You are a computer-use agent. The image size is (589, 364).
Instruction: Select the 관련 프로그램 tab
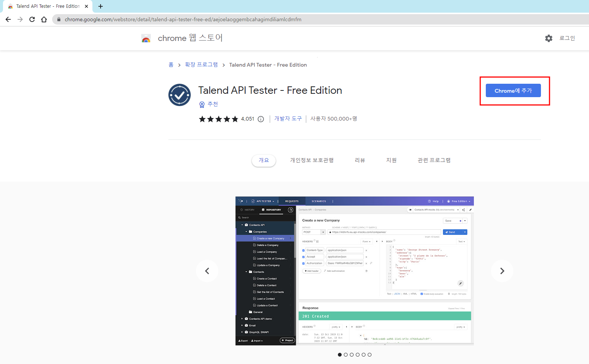pos(434,160)
